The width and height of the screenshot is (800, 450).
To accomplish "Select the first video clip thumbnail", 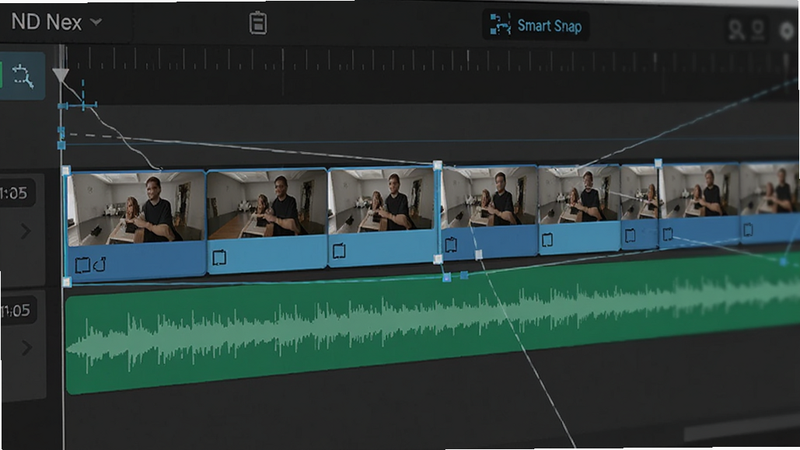I will coord(136,208).
